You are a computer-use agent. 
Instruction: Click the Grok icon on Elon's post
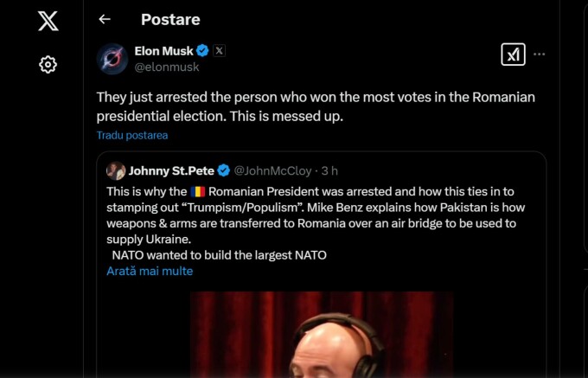(513, 54)
